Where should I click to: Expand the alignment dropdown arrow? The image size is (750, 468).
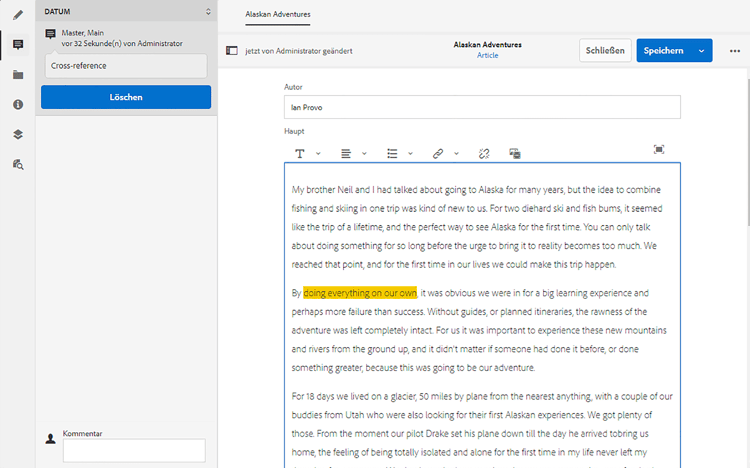pyautogui.click(x=364, y=154)
